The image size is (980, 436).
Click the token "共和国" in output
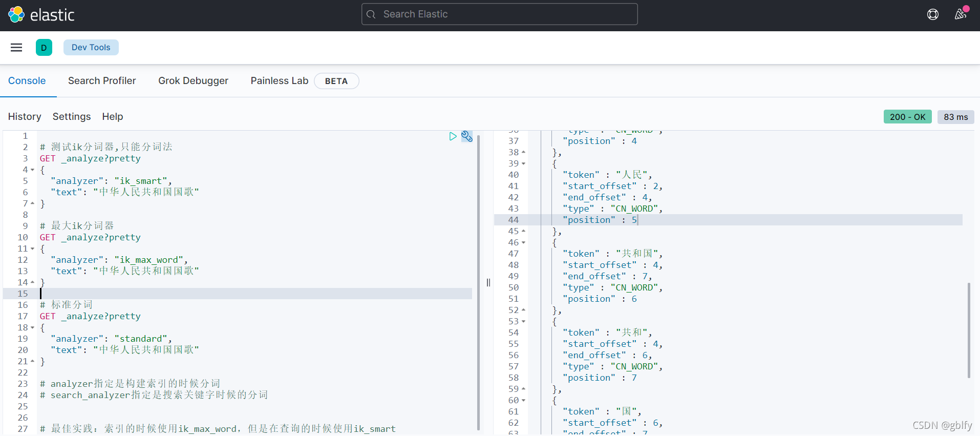coord(637,254)
